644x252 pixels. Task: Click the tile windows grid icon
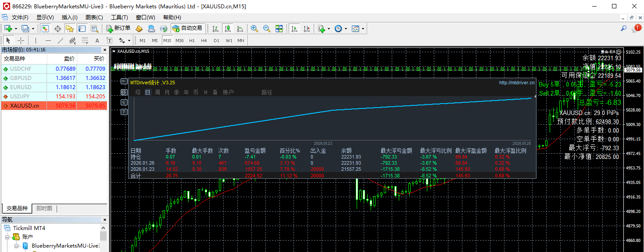click(x=279, y=29)
